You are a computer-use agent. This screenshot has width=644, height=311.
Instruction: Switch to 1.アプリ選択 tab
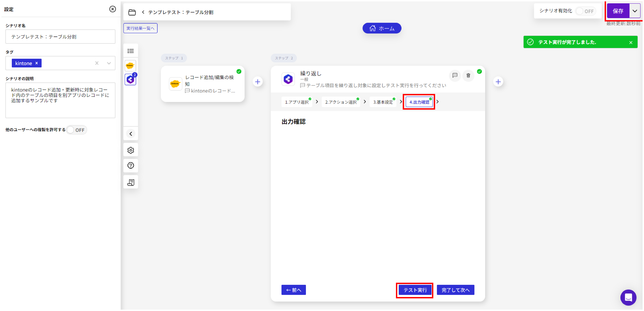[297, 102]
